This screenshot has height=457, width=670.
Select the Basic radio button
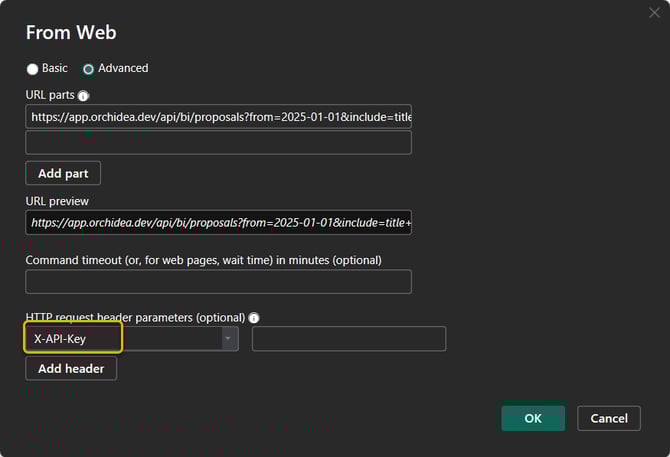coord(33,69)
